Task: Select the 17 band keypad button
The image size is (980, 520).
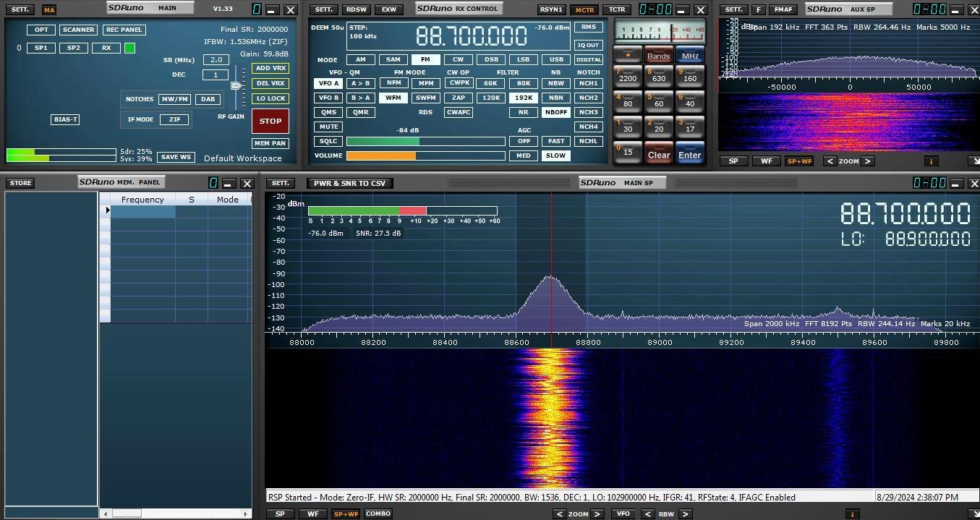Action: [690, 127]
